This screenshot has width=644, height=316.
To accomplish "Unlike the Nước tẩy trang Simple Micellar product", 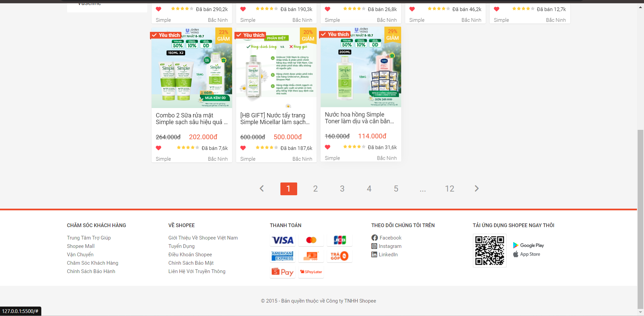I will (243, 148).
